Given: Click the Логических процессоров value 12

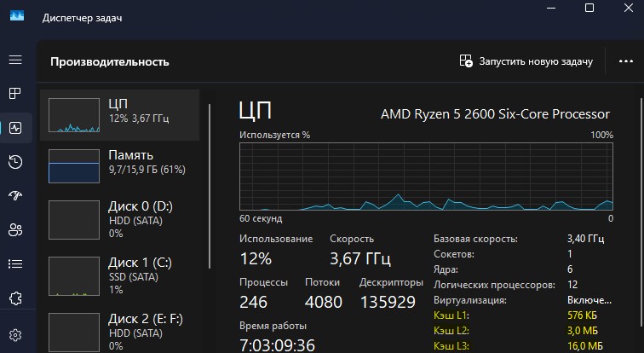Looking at the screenshot, I should tap(572, 285).
